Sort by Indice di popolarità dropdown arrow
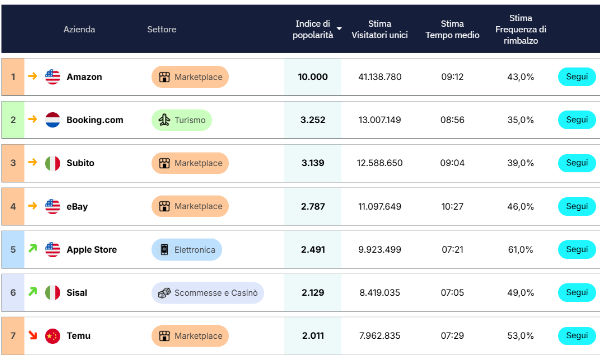Screen dimensions: 600x360 (x=339, y=29)
